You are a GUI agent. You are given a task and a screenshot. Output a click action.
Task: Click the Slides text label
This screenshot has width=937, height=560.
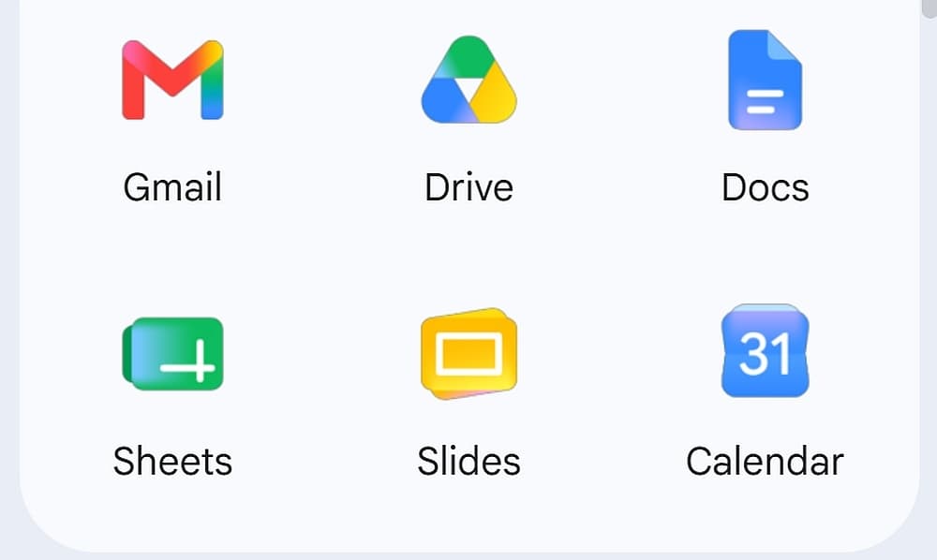click(x=469, y=462)
